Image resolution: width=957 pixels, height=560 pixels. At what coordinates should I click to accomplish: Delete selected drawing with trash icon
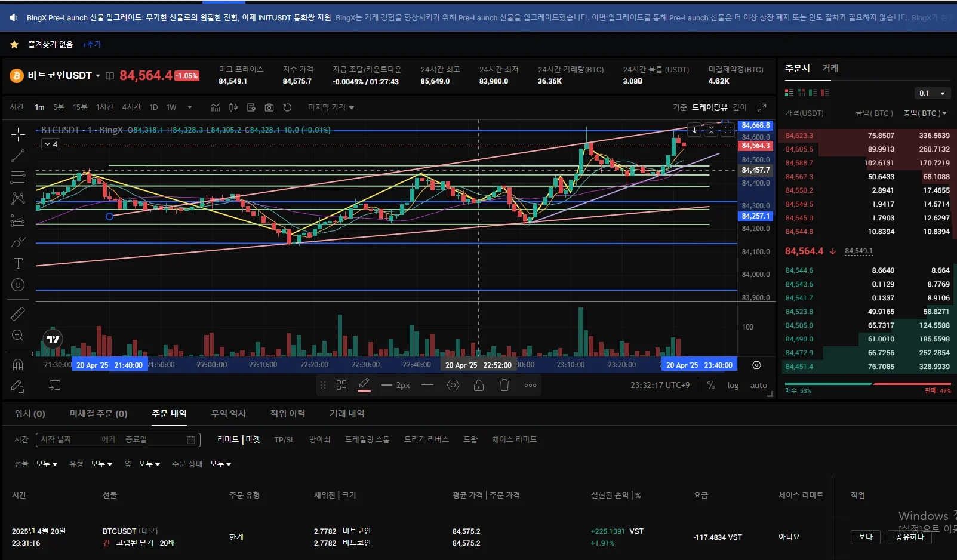point(504,385)
